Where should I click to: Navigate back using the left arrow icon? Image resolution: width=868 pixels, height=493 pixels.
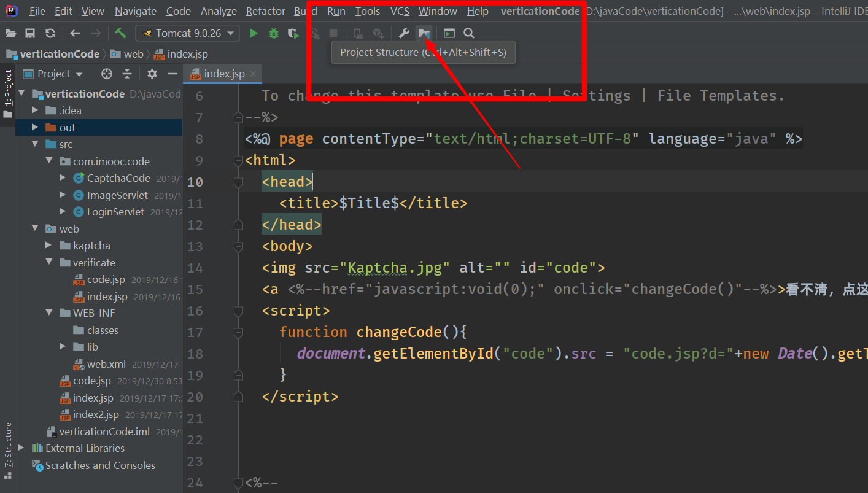pos(75,33)
